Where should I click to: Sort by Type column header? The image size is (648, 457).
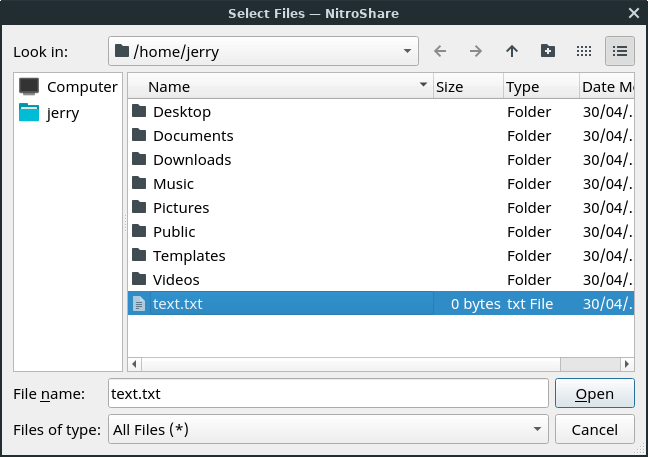(x=540, y=87)
